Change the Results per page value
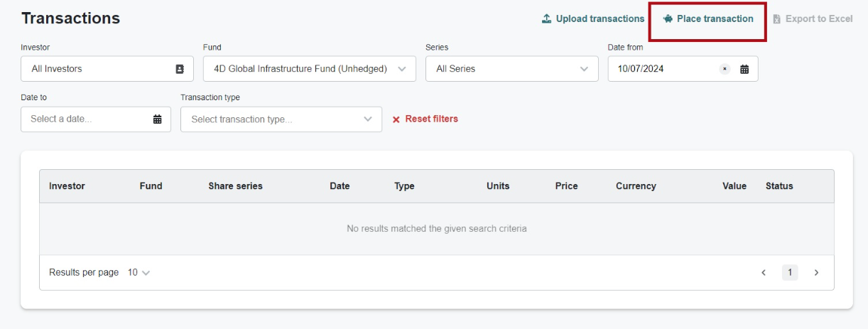Image resolution: width=868 pixels, height=329 pixels. 139,273
